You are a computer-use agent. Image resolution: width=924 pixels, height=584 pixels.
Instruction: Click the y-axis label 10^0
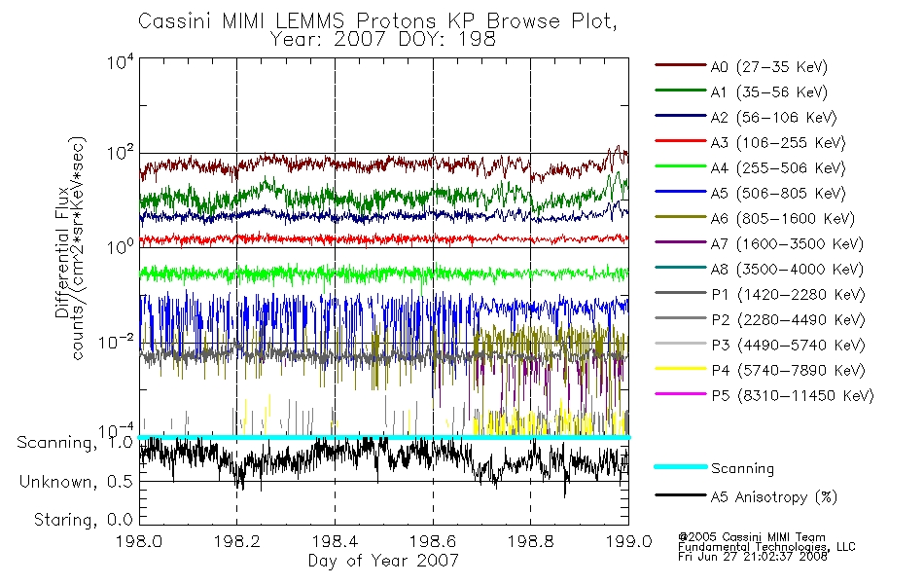tap(121, 246)
